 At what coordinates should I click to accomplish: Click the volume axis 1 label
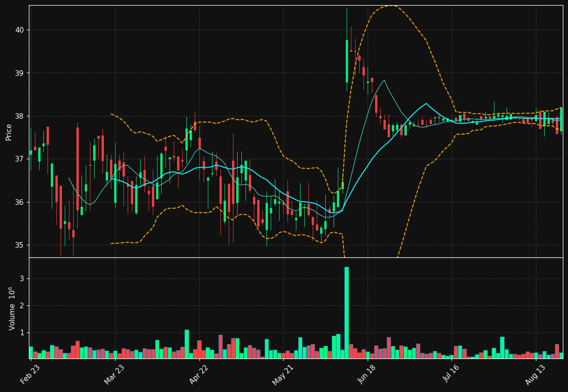click(x=21, y=333)
